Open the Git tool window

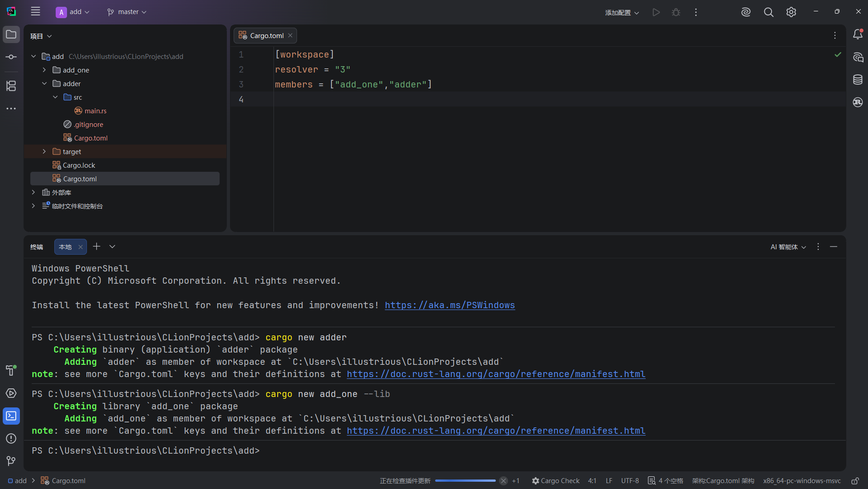pyautogui.click(x=11, y=461)
